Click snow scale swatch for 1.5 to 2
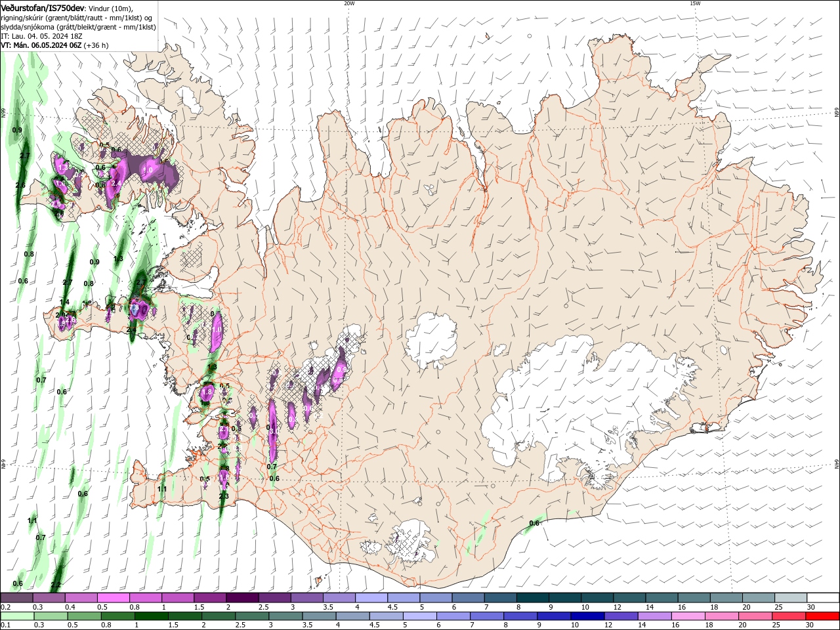This screenshot has height=630, width=840. click(210, 598)
